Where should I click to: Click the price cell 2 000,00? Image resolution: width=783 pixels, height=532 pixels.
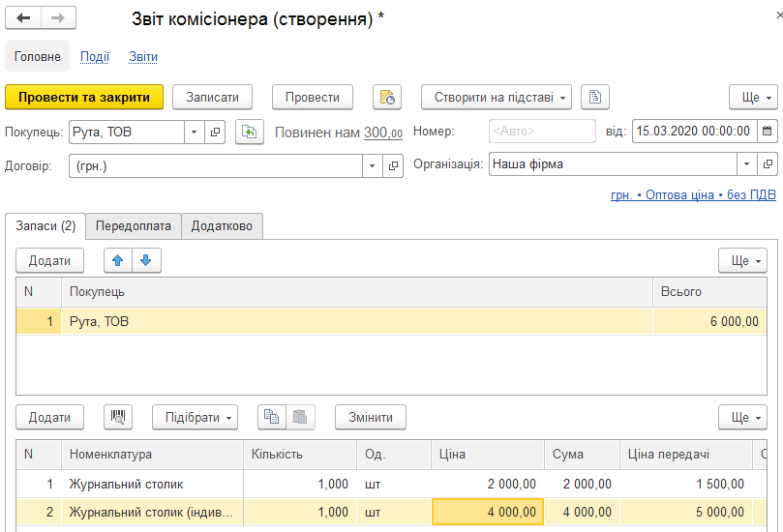click(488, 484)
